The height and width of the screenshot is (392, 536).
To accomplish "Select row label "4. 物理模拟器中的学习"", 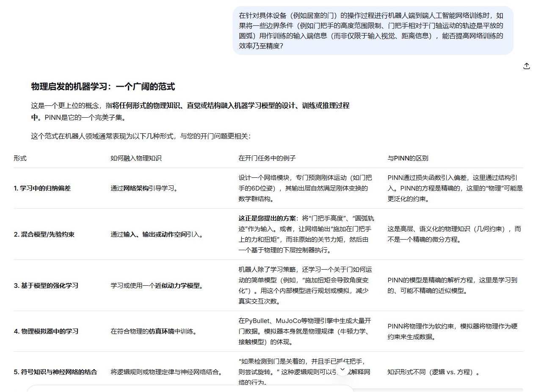I will 46,331.
